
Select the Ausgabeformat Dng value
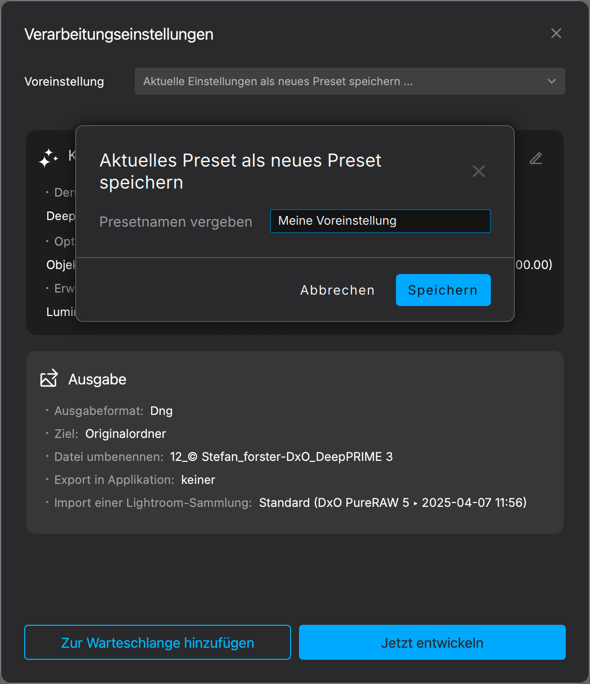coord(161,411)
